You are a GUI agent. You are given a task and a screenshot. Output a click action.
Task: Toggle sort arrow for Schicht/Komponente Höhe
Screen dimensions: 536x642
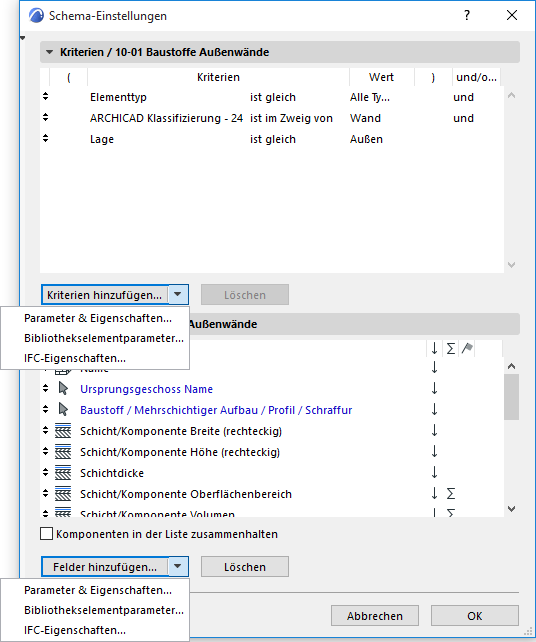tap(434, 451)
